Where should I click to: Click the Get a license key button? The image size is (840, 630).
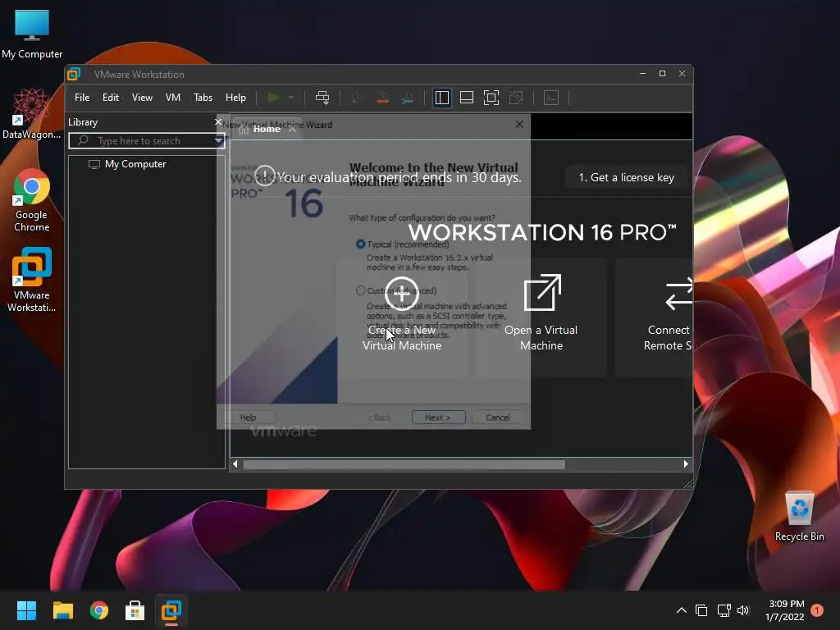pyautogui.click(x=626, y=177)
